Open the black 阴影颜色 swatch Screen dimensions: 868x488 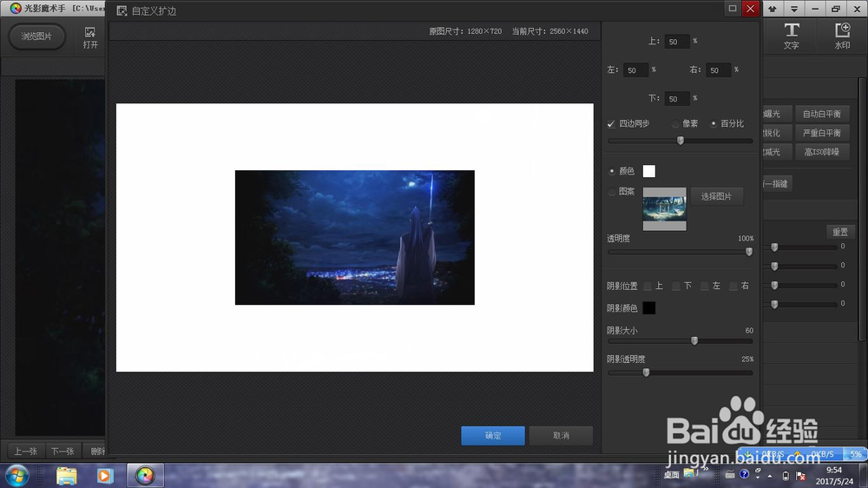pos(648,308)
